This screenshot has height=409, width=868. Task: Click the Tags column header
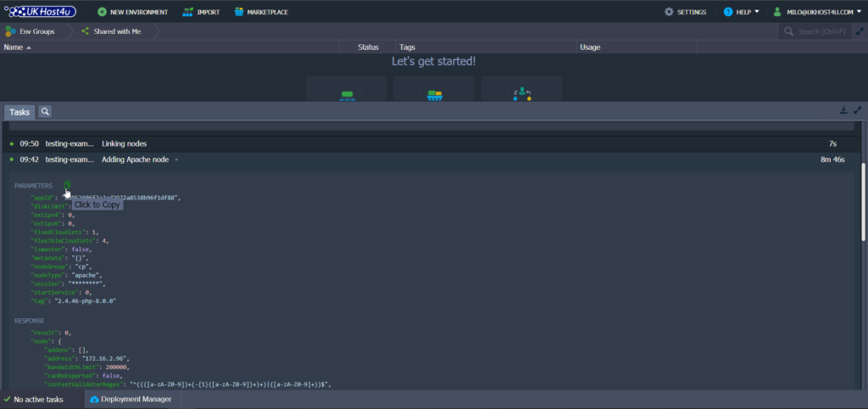coord(486,48)
